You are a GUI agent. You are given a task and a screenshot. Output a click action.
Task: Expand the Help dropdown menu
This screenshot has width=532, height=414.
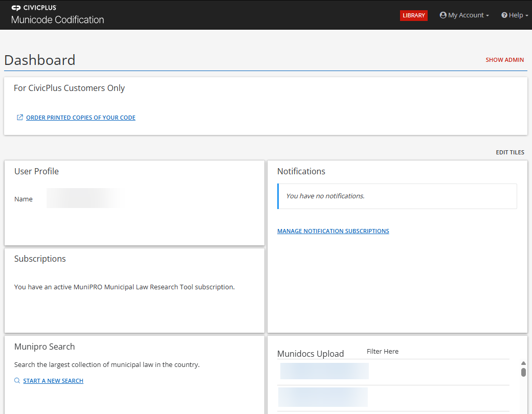[515, 15]
